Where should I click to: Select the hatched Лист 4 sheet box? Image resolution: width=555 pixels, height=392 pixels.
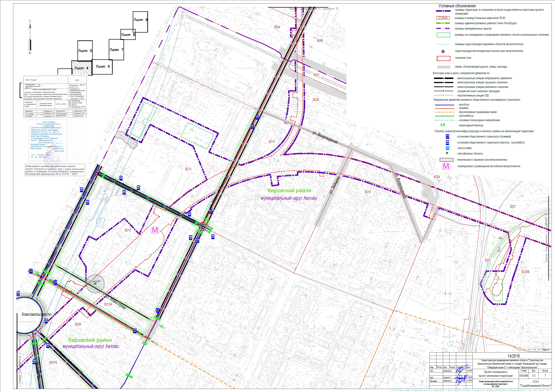coord(82,68)
